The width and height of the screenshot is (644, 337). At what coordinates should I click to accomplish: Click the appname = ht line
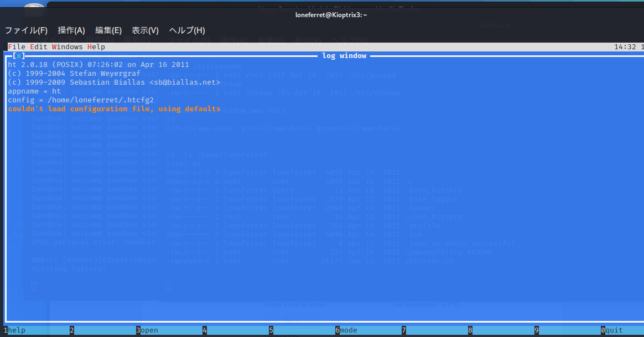(34, 91)
